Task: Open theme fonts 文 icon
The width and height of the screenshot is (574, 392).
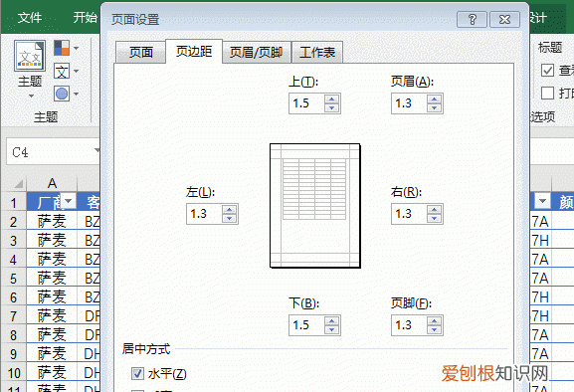Action: point(62,71)
